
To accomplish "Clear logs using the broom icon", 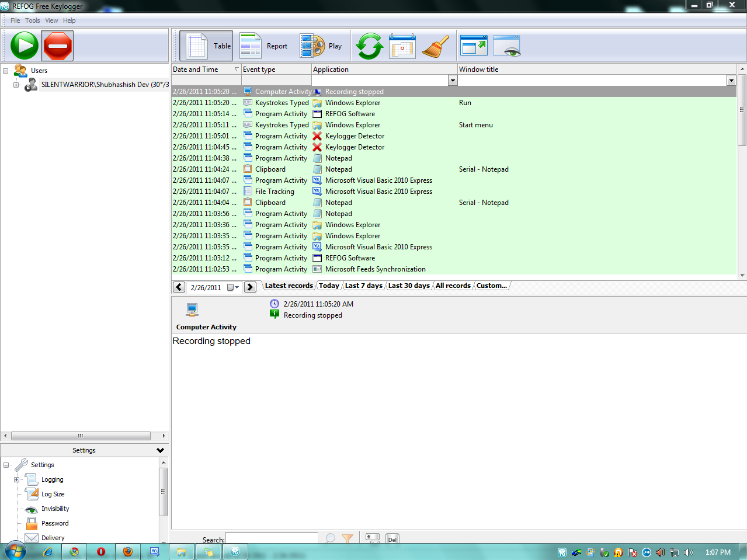I will (x=436, y=46).
